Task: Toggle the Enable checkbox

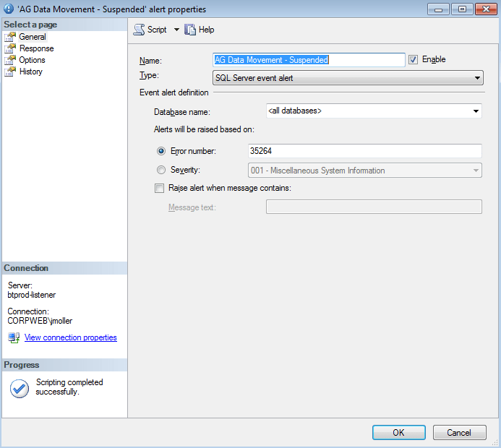Action: 414,60
